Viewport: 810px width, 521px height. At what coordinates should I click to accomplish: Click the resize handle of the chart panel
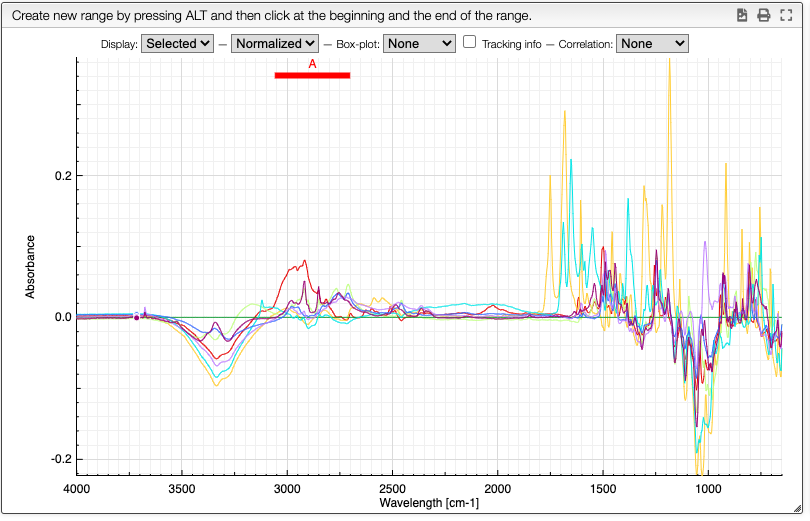click(x=797, y=509)
